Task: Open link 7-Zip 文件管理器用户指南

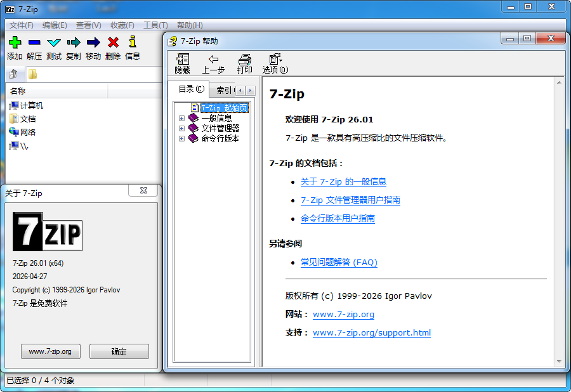Action: [350, 200]
